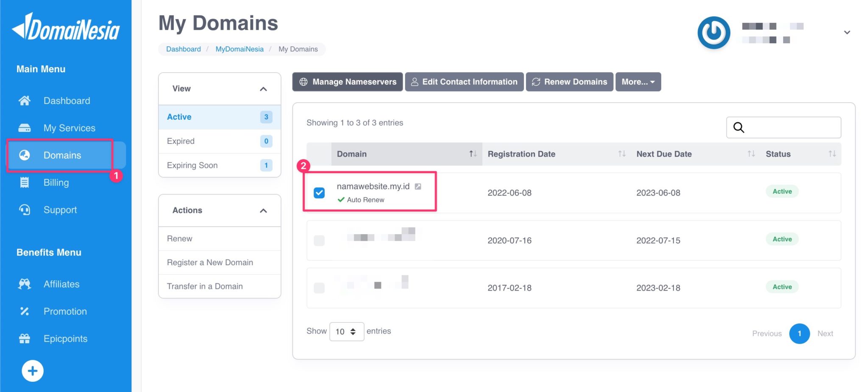Click the Epicpoints gift icon

(x=24, y=338)
